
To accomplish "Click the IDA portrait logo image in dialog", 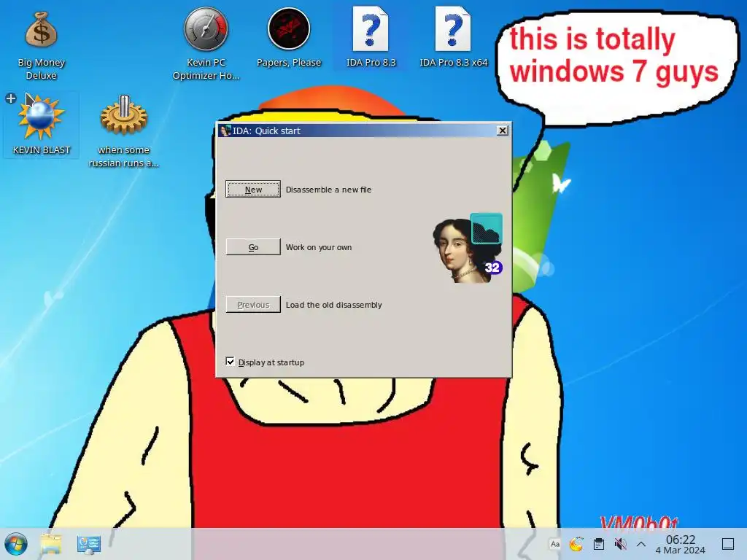I will 468,249.
